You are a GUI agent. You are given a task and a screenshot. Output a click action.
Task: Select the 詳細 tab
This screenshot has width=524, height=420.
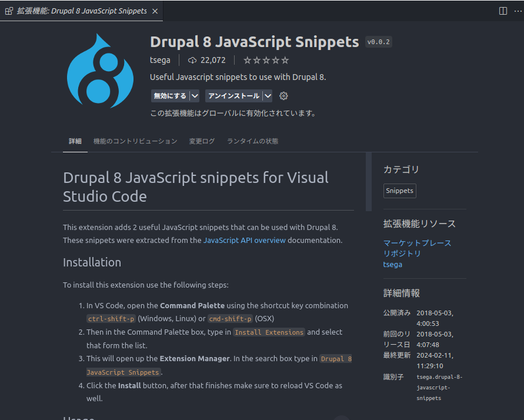[x=75, y=141]
